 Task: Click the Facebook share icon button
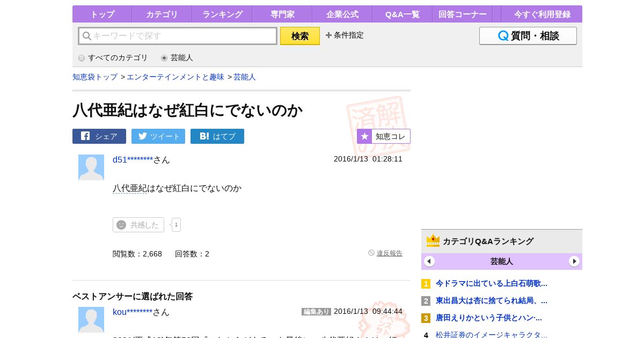point(99,136)
